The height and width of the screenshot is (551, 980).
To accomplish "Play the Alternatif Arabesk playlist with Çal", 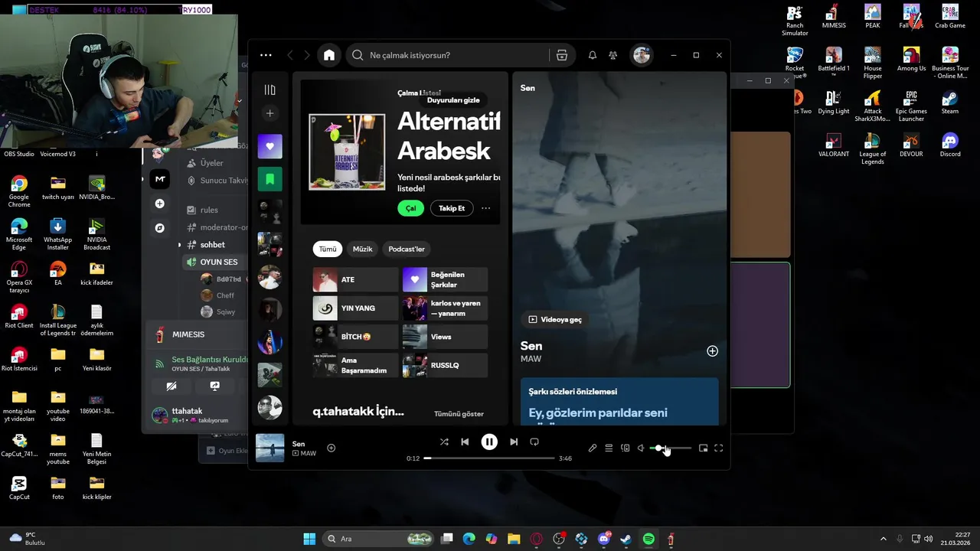I will click(410, 208).
